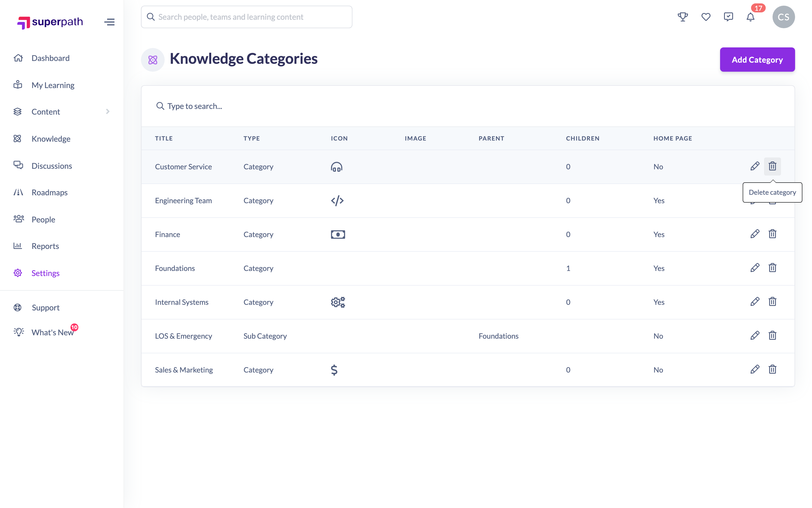Click the Sub Category type cell

click(265, 336)
